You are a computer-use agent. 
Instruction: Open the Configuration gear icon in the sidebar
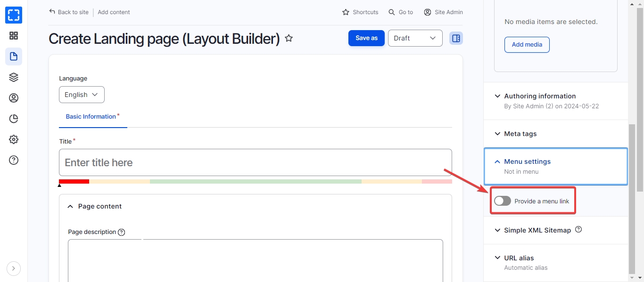(x=14, y=139)
